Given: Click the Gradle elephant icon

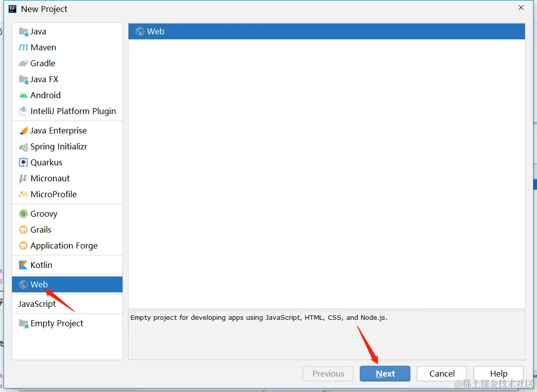Looking at the screenshot, I should [x=23, y=63].
